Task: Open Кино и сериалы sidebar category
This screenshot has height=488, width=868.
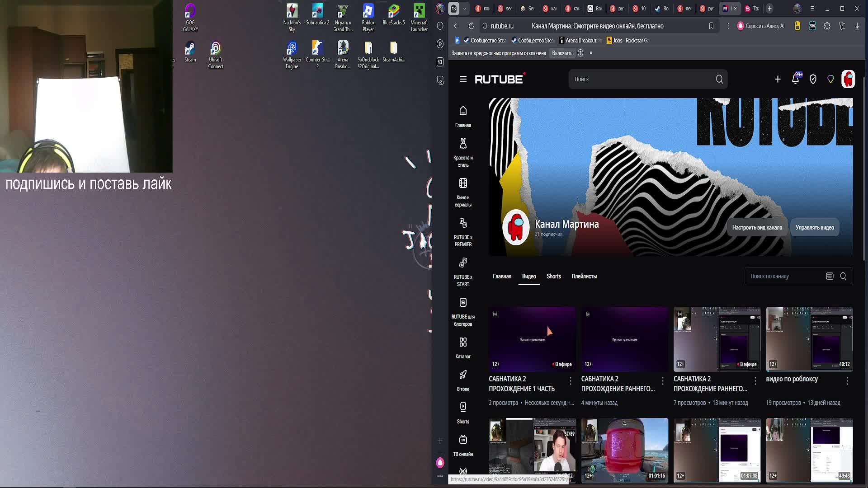Action: (x=463, y=192)
